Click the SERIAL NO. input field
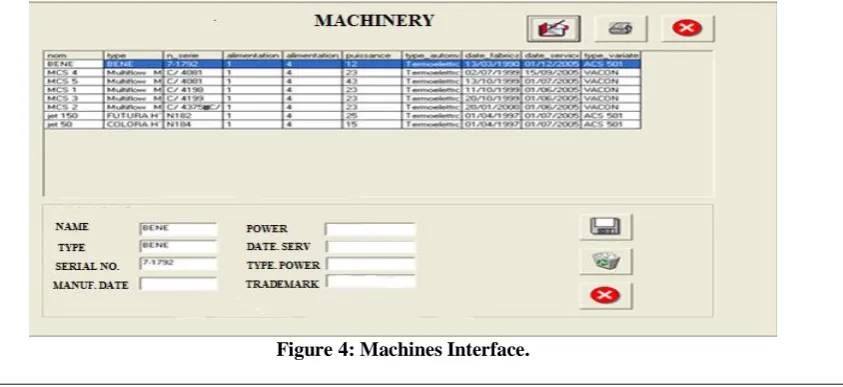Image resolution: width=843 pixels, height=387 pixels. tap(178, 264)
